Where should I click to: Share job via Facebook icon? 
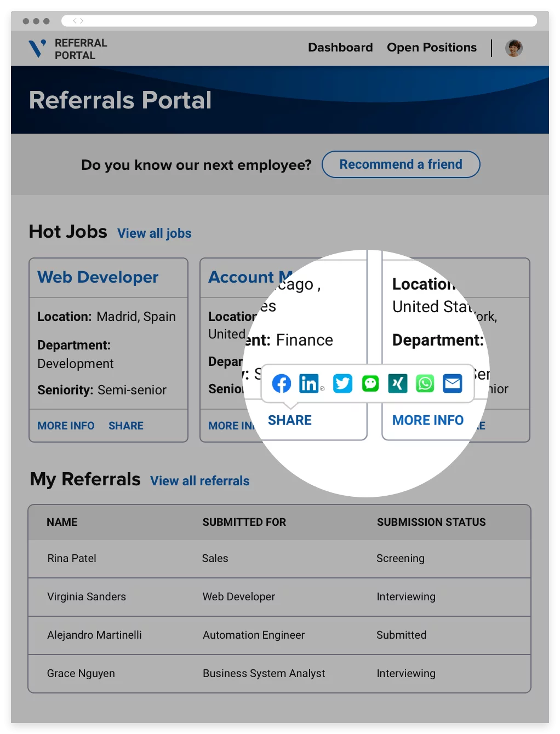click(282, 383)
